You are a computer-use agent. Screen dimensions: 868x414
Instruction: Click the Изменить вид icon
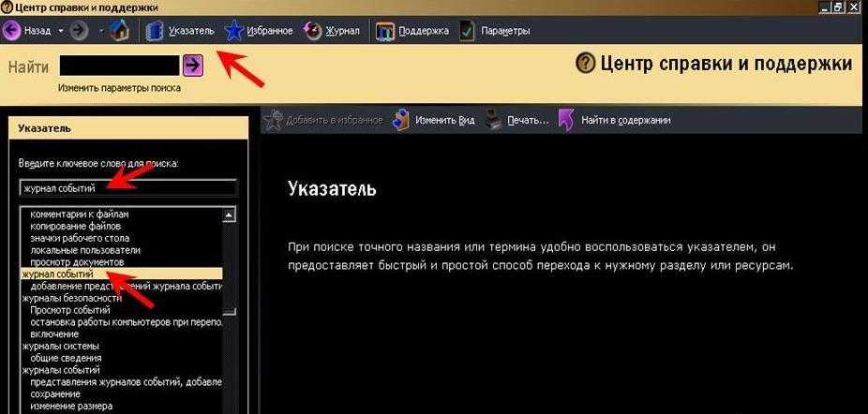401,120
